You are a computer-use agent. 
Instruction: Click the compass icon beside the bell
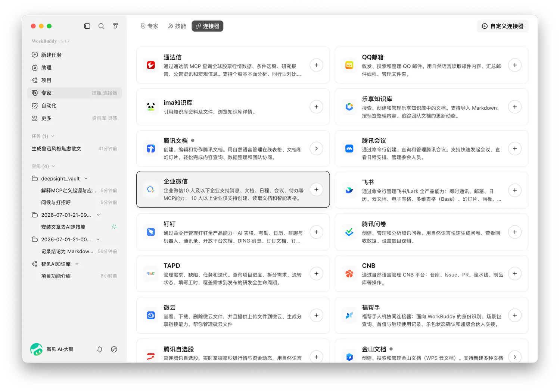pyautogui.click(x=114, y=349)
